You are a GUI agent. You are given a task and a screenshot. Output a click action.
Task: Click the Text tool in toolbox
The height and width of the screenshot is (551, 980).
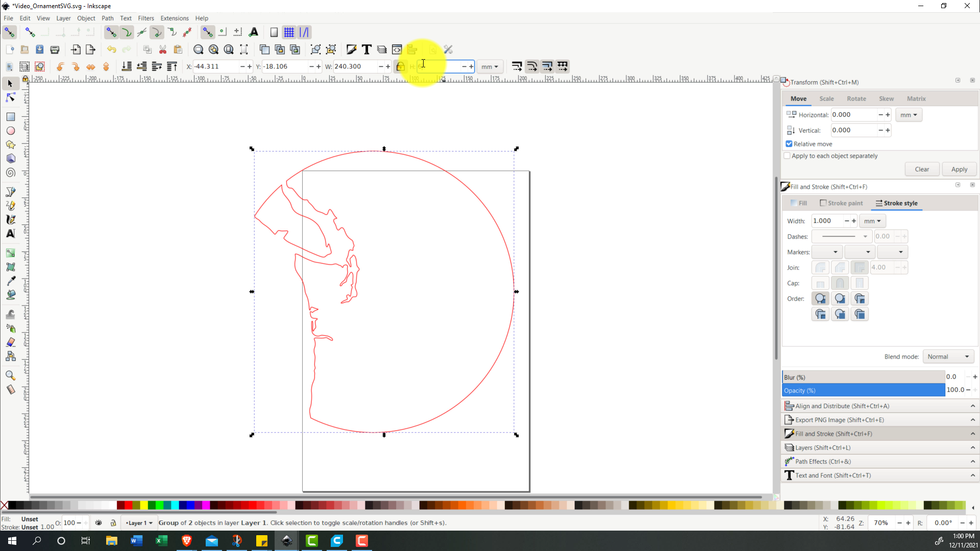point(10,234)
